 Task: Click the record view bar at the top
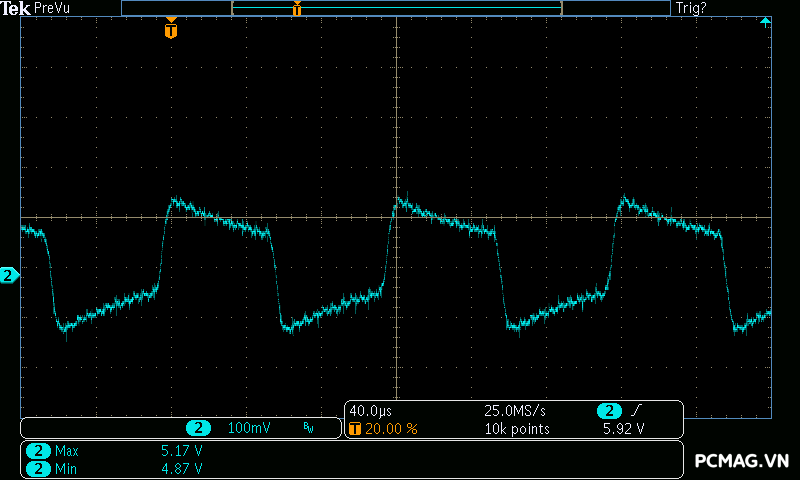click(396, 8)
